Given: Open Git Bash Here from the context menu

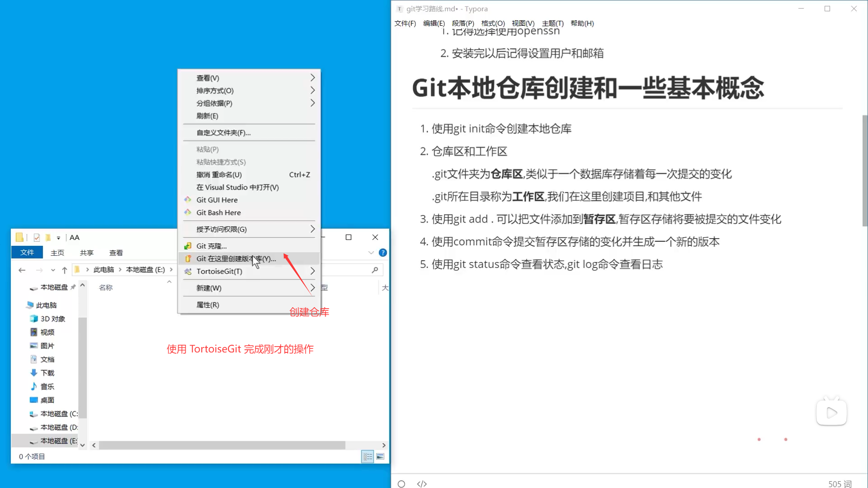Looking at the screenshot, I should 218,212.
